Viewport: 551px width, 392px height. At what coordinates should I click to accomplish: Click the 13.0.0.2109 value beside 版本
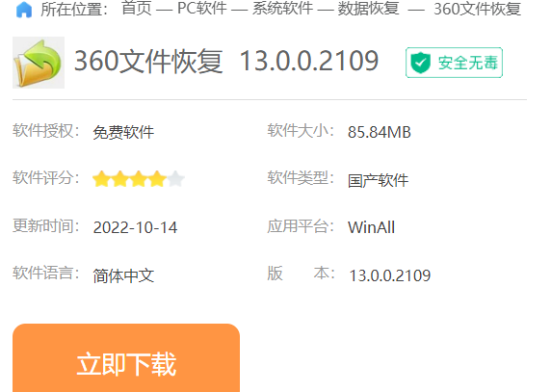[x=390, y=275]
